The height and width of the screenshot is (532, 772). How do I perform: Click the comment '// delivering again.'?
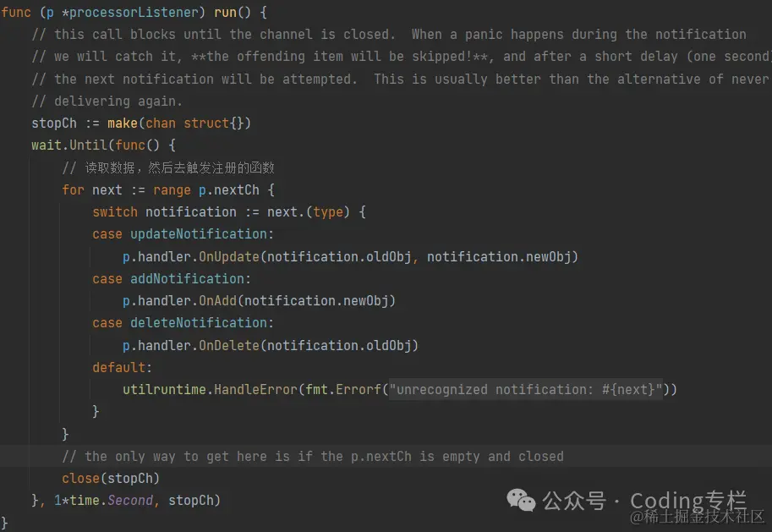coord(107,101)
